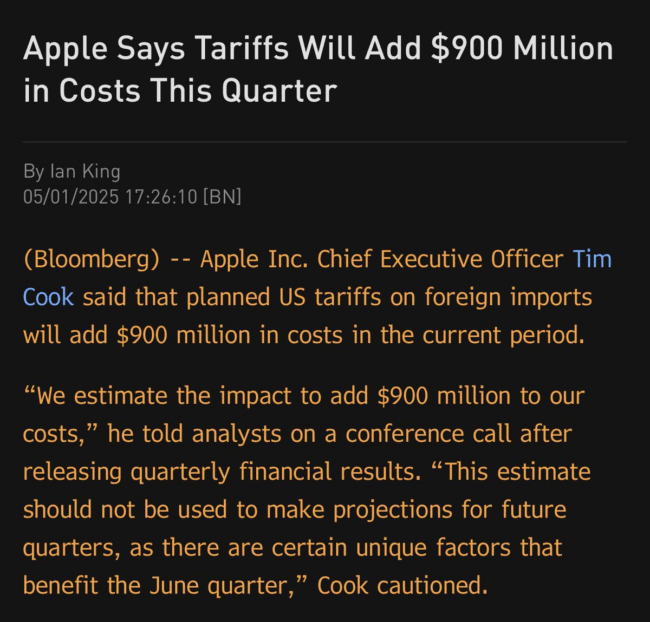
Task: Click the first paragraph about planned US tariffs
Action: pyautogui.click(x=317, y=297)
